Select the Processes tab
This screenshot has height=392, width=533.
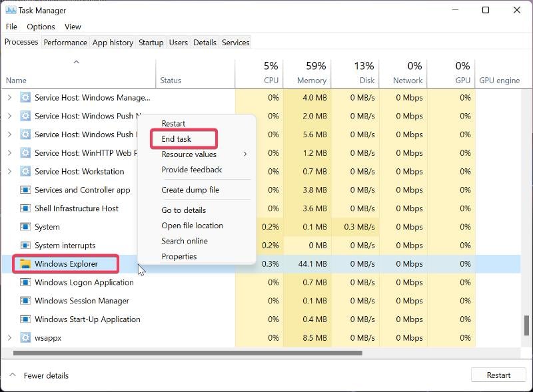[21, 42]
